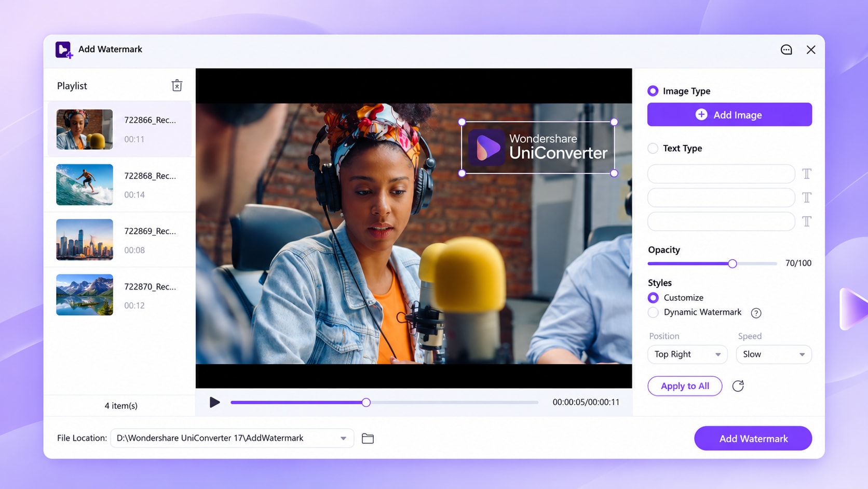Screen dimensions: 868x489
Task: Click Apply to All button
Action: (x=685, y=386)
